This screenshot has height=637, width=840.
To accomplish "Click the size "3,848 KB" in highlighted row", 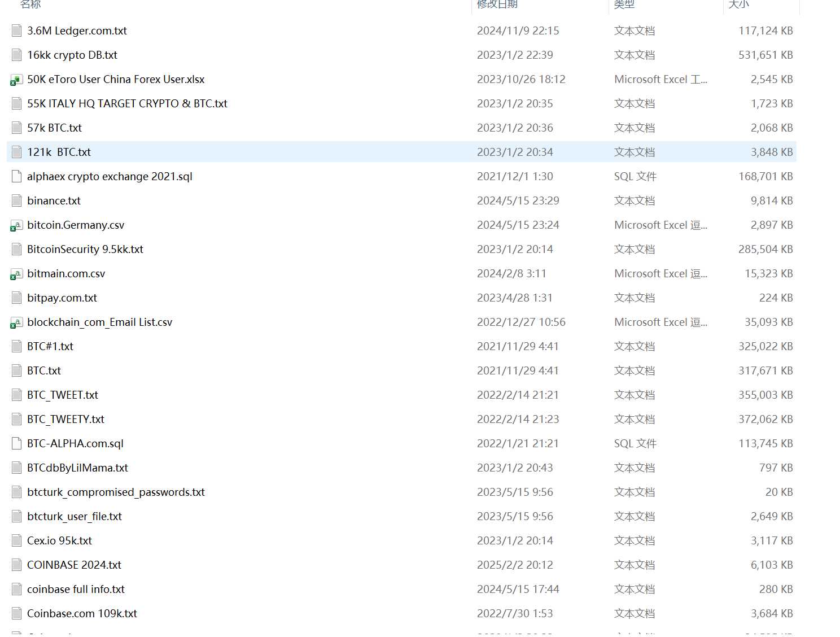I will click(x=772, y=152).
